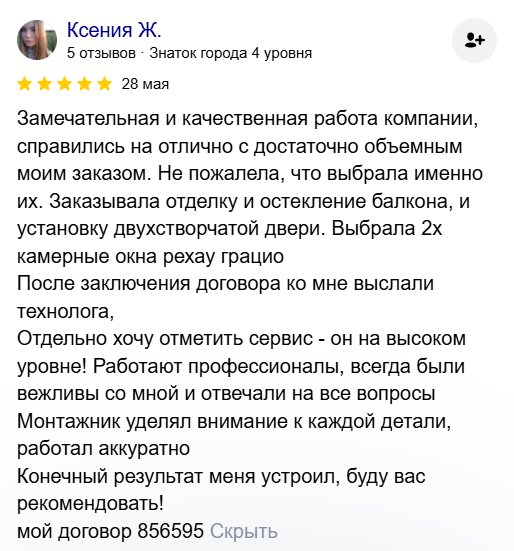This screenshot has width=514, height=551.
Task: Click the 'рекомендовать!' text line
Action: [x=90, y=504]
